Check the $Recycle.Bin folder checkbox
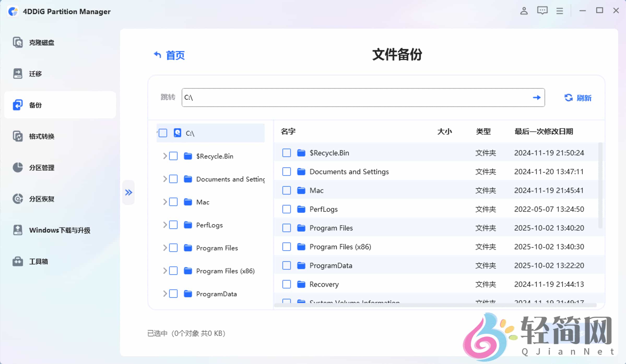This screenshot has width=626, height=364. pyautogui.click(x=286, y=153)
